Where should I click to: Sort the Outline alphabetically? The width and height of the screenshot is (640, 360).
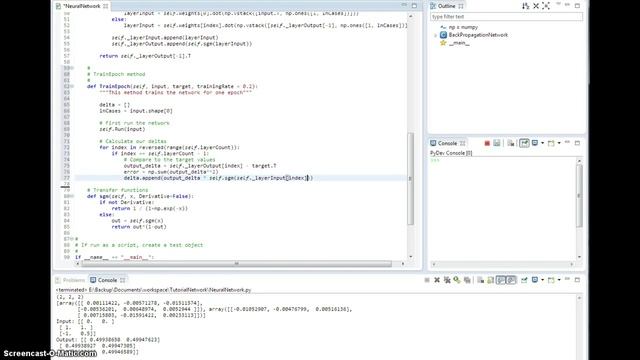[526, 6]
